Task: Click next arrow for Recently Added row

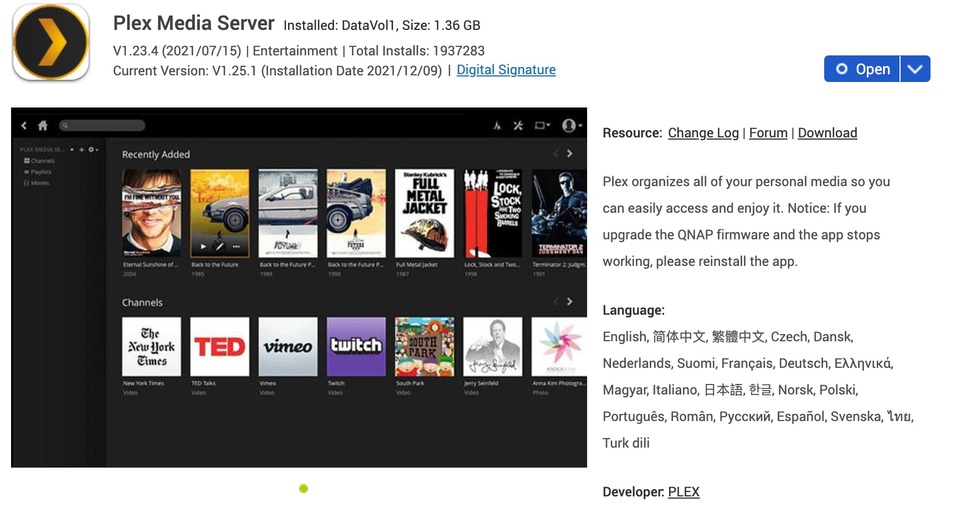Action: (569, 154)
